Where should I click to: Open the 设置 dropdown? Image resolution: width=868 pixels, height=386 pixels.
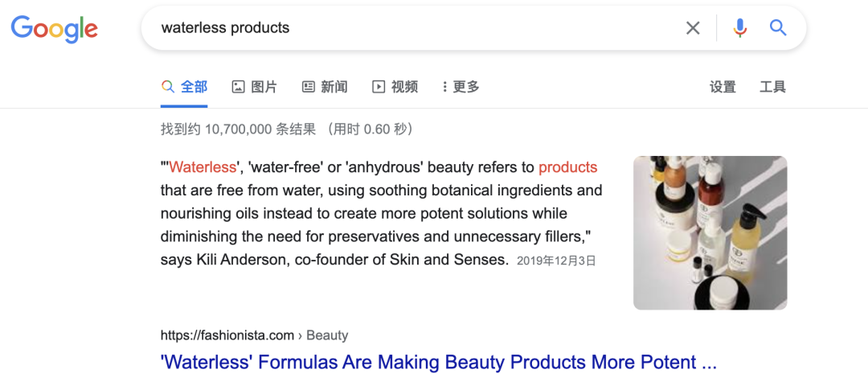[x=723, y=87]
